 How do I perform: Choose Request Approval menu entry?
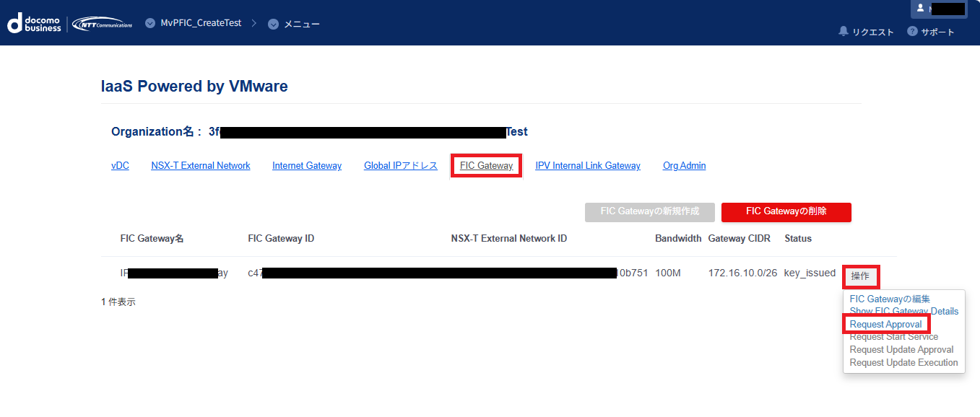pos(885,324)
